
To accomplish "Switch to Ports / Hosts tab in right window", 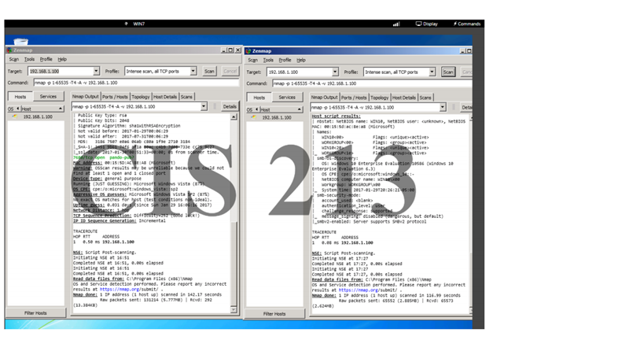I will pyautogui.click(x=354, y=98).
